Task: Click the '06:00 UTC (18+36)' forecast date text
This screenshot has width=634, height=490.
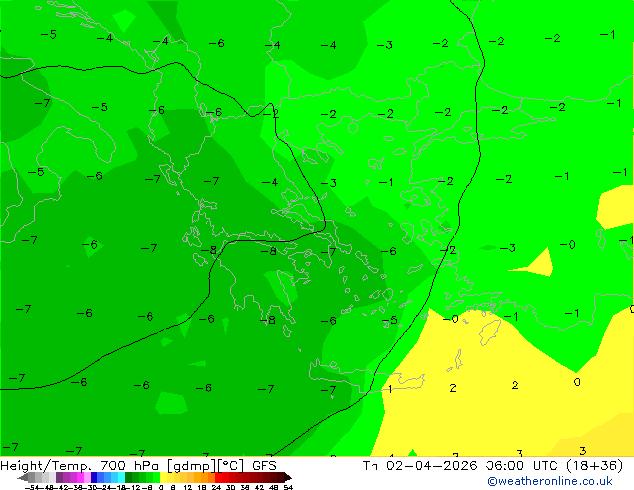Action: tap(554, 466)
